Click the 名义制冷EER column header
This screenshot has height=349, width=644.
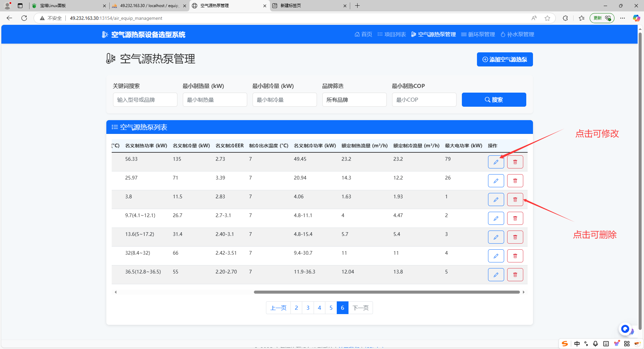point(229,146)
